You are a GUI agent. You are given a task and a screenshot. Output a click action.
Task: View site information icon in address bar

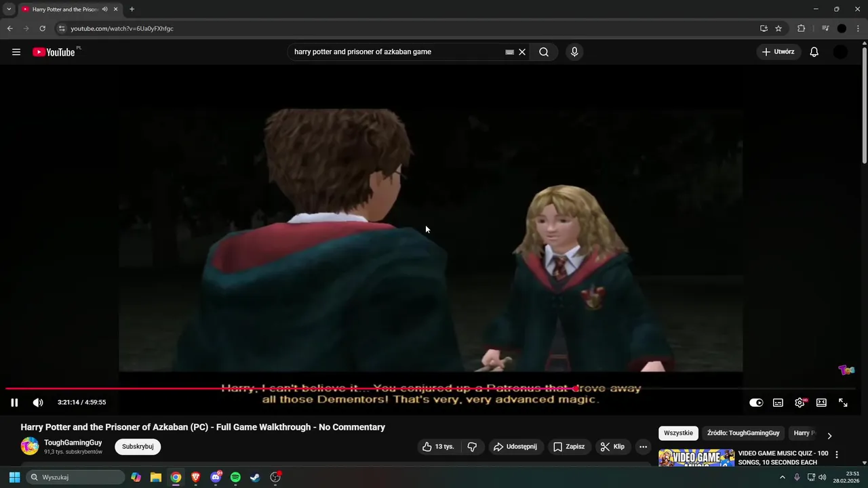[x=62, y=28]
